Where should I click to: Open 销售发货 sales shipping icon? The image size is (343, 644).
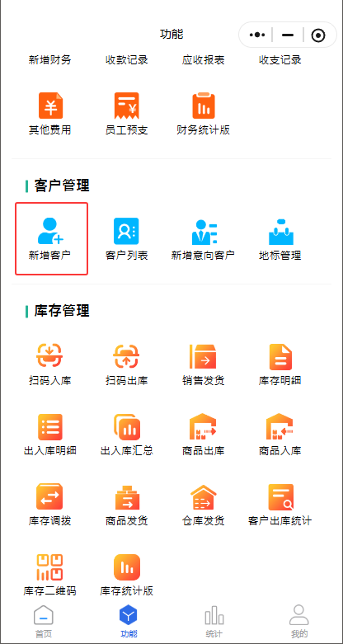point(203,356)
